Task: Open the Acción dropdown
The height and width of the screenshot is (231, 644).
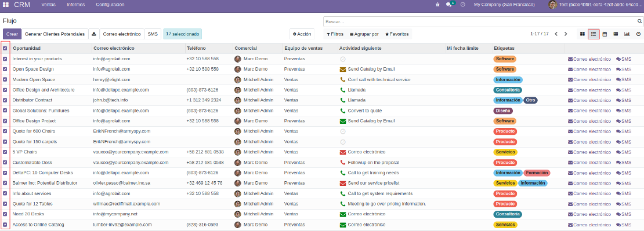Action: point(302,34)
